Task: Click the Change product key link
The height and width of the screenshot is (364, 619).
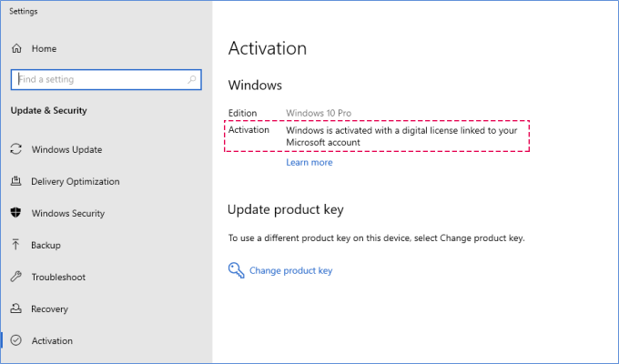Action: click(290, 270)
